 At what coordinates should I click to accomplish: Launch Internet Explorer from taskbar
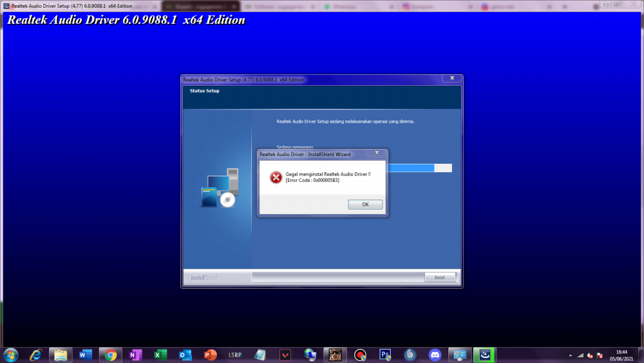click(35, 355)
